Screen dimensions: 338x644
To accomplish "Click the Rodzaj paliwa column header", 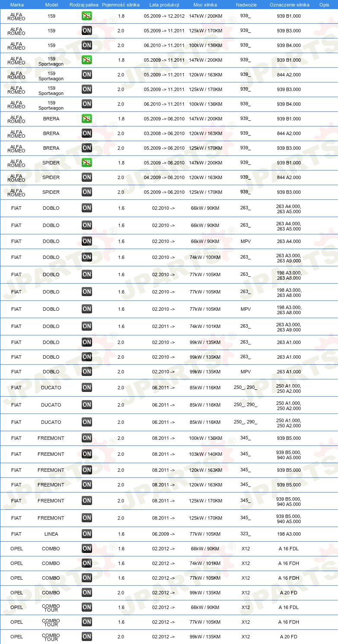I will pos(84,4).
